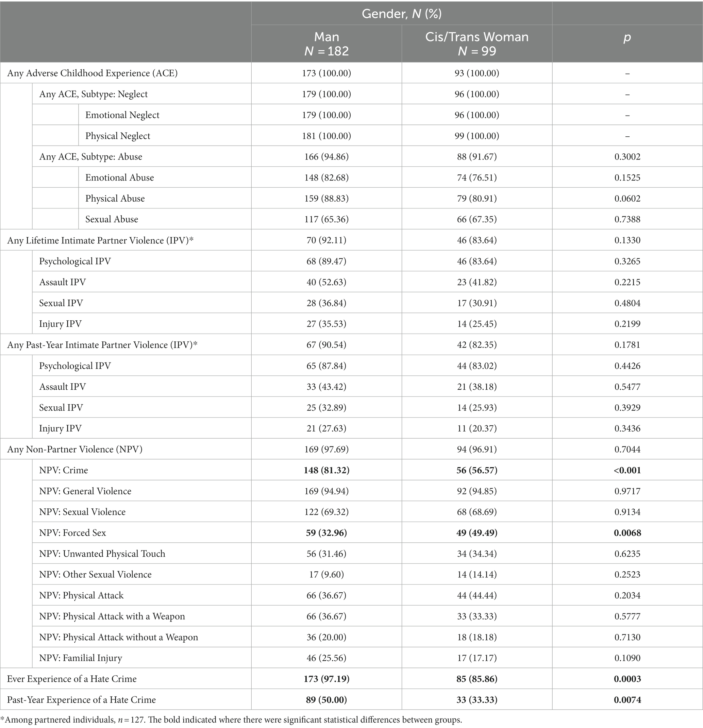Click the 'NPV: General Violence' label
The image size is (703, 728).
tap(85, 491)
